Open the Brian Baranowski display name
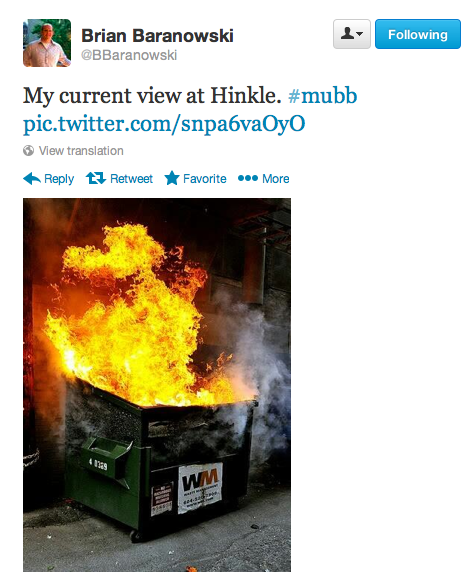The image size is (475, 586). [157, 36]
